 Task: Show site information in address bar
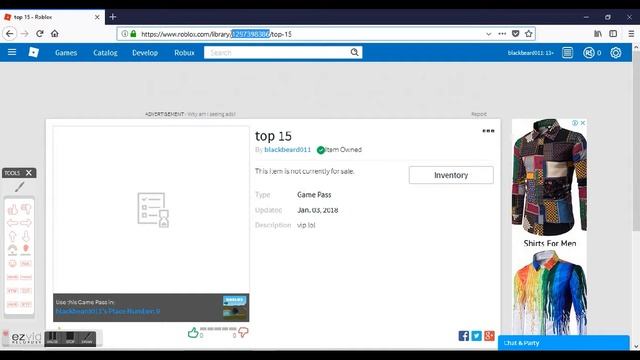(124, 34)
